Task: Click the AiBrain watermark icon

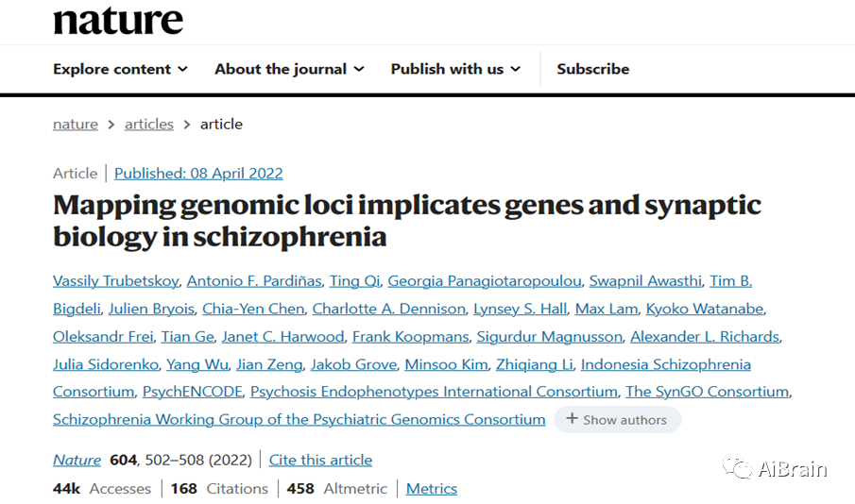Action: pos(737,467)
